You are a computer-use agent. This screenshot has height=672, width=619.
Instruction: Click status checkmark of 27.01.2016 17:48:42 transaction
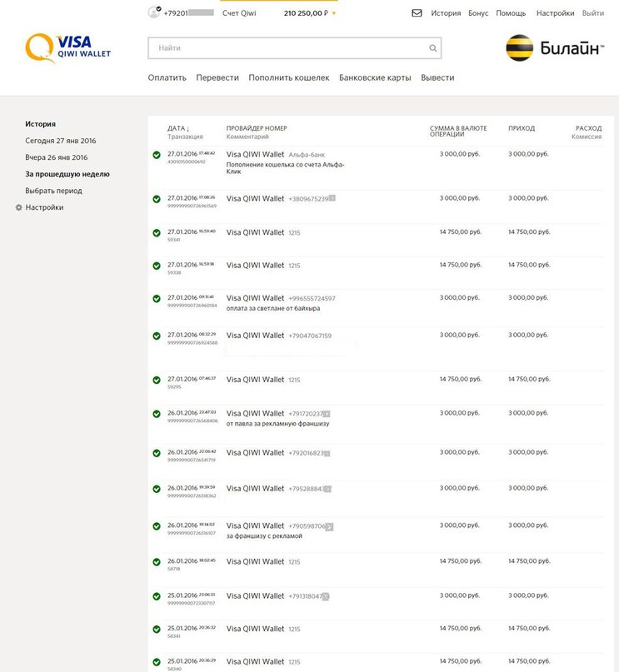coord(157,155)
